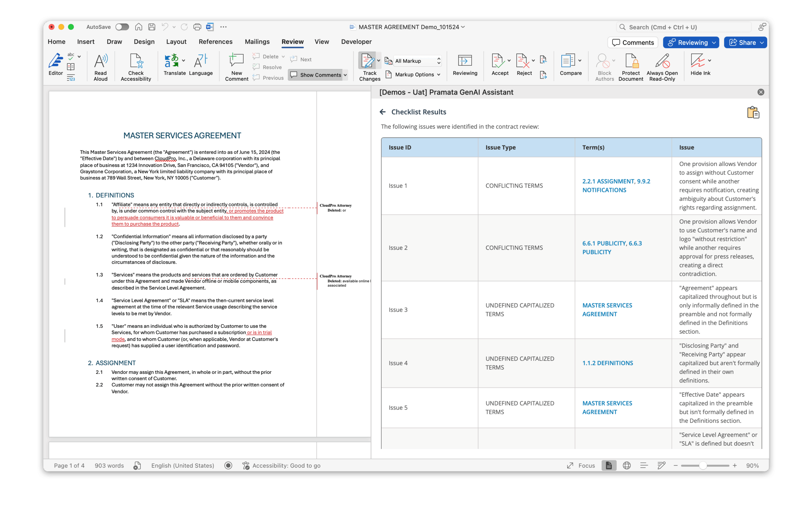This screenshot has height=511, width=812.
Task: Open the Design tab
Action: click(x=144, y=42)
